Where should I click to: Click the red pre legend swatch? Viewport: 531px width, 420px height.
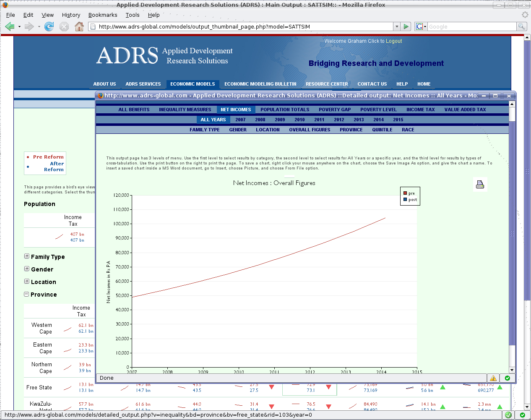(x=405, y=193)
